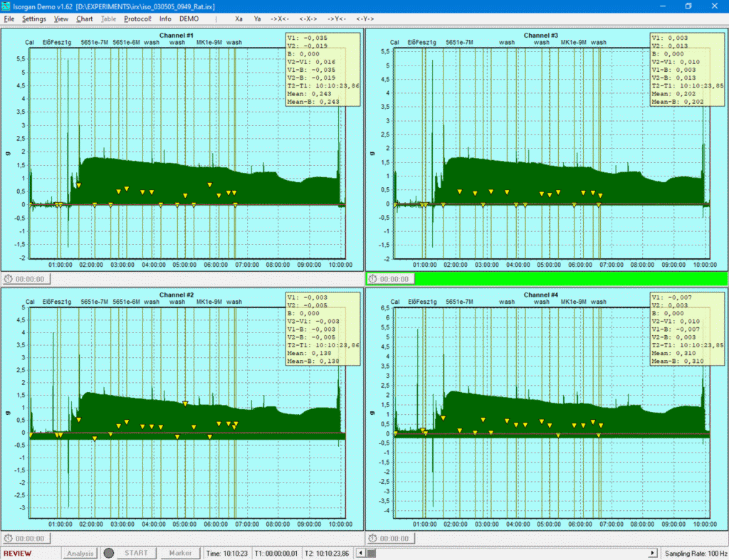This screenshot has height=560, width=729.
Task: Click the horizontal scrollbar left arrow
Action: point(361,553)
